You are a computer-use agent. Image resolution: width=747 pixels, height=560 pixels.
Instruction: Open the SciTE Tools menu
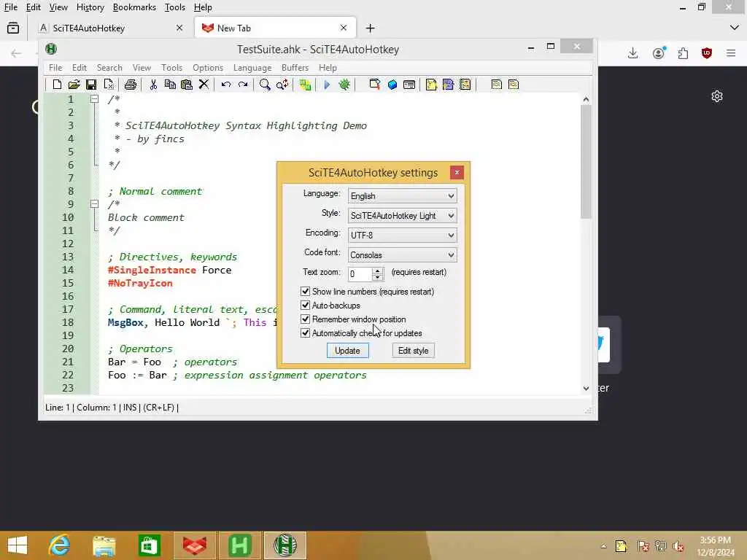[x=171, y=68]
